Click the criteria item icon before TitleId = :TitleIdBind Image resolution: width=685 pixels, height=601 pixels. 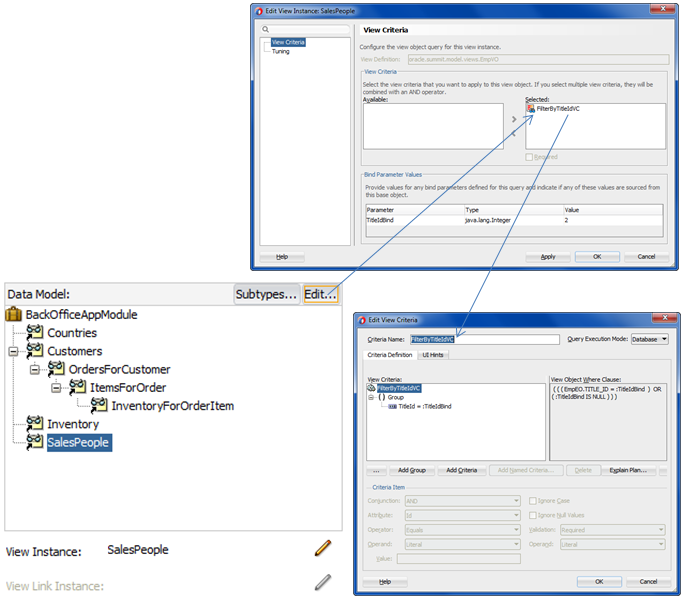(392, 406)
